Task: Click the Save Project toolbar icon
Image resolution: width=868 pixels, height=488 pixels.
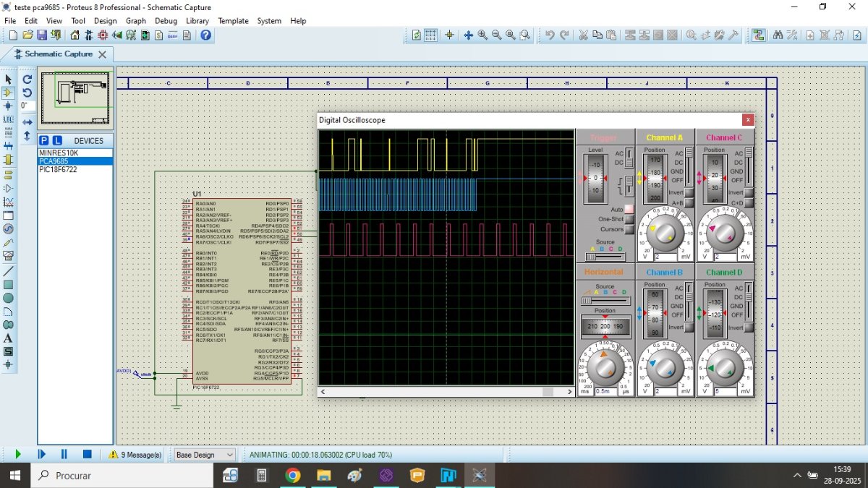Action: click(x=41, y=35)
